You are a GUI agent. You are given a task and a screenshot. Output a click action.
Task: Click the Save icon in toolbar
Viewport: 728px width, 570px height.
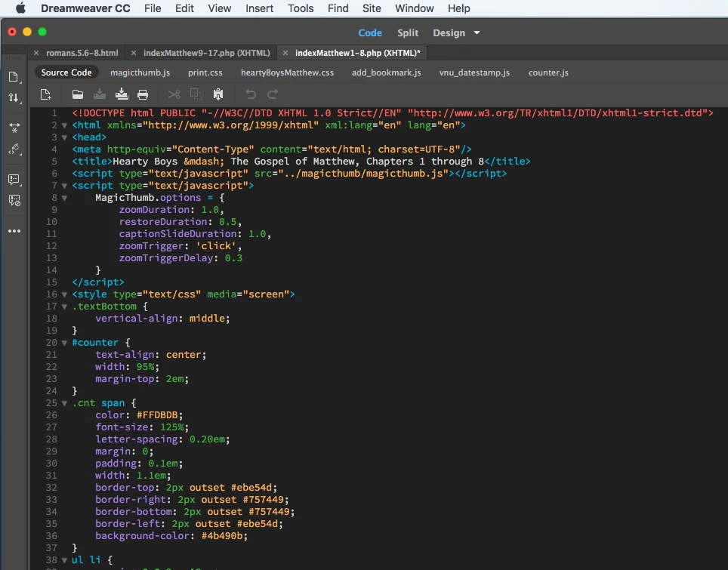100,94
